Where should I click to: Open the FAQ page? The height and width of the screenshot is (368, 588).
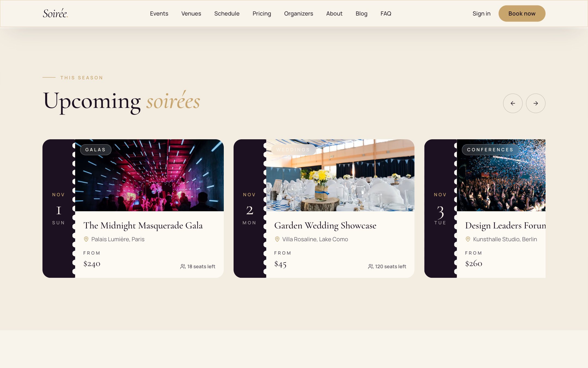(386, 13)
